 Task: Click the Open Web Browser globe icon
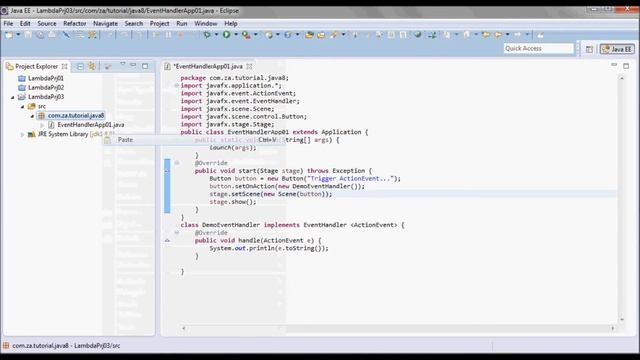[418, 35]
